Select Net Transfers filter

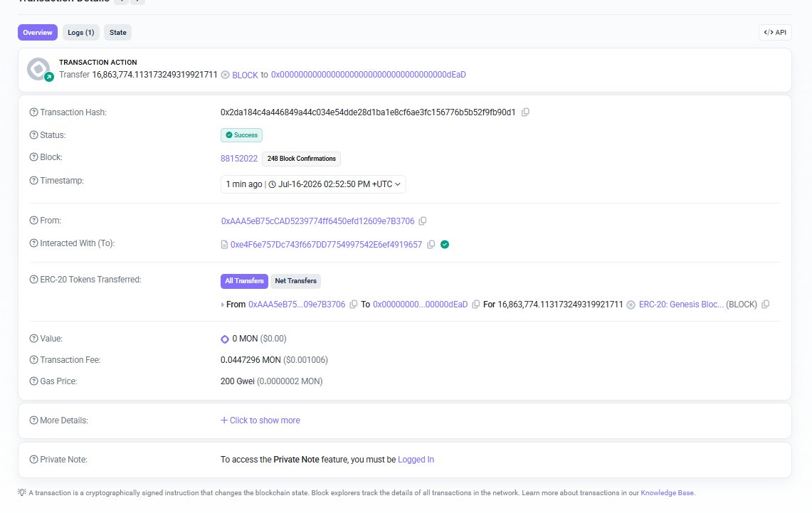tap(296, 281)
